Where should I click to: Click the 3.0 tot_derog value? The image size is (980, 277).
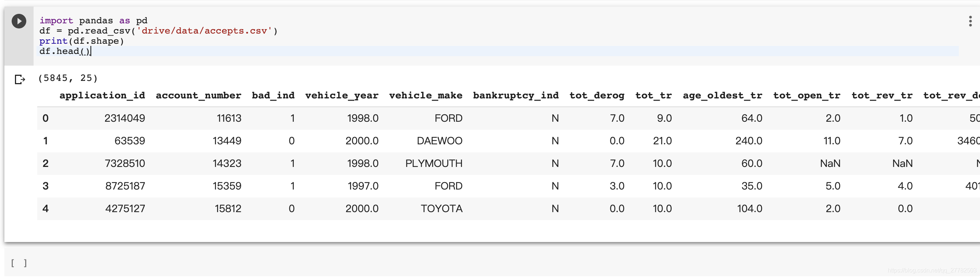pyautogui.click(x=617, y=186)
